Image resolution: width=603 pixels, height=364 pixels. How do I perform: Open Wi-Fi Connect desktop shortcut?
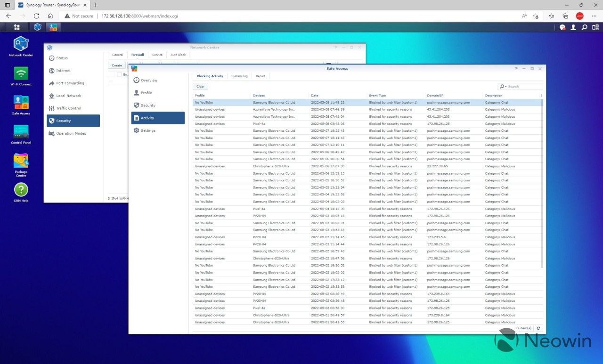[21, 76]
